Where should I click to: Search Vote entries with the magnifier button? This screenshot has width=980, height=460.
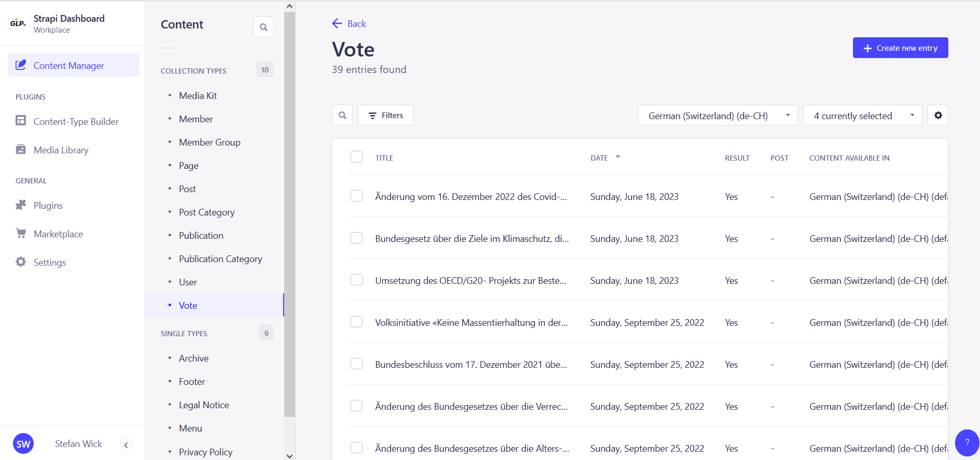(342, 115)
